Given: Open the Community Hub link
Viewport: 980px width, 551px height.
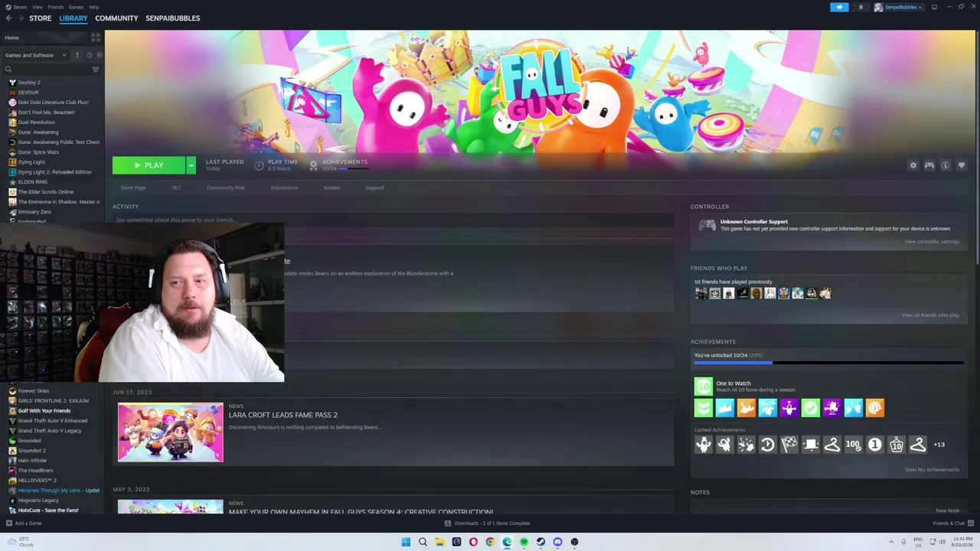Looking at the screenshot, I should click(226, 187).
